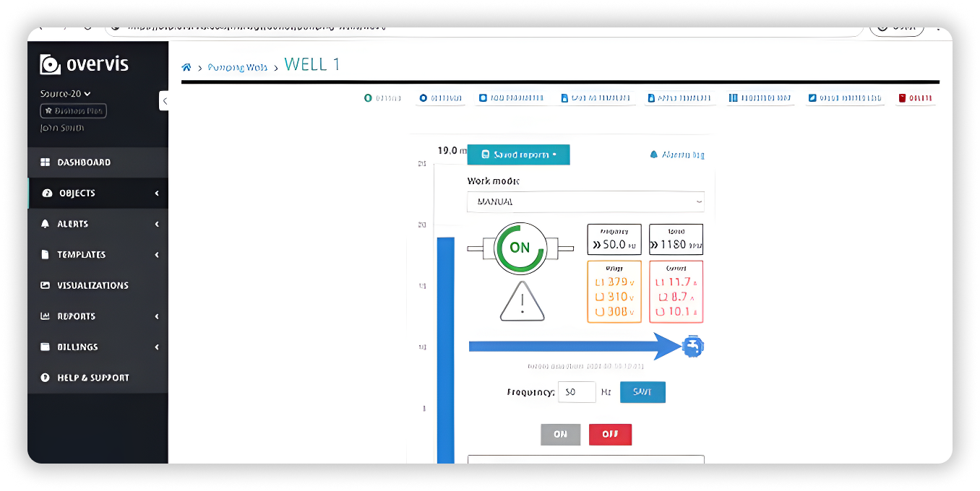Open the Saved reports dropdown
Viewport: 980px width, 491px height.
518,155
